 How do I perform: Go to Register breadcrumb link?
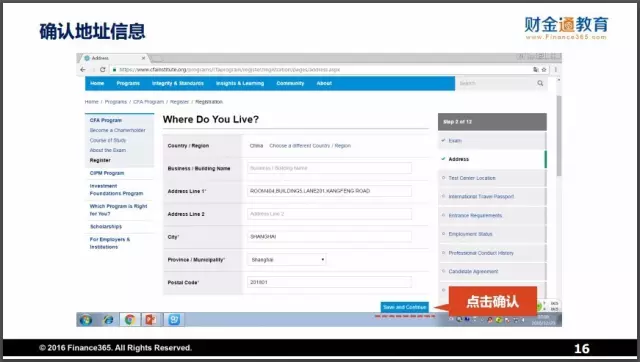(180, 102)
